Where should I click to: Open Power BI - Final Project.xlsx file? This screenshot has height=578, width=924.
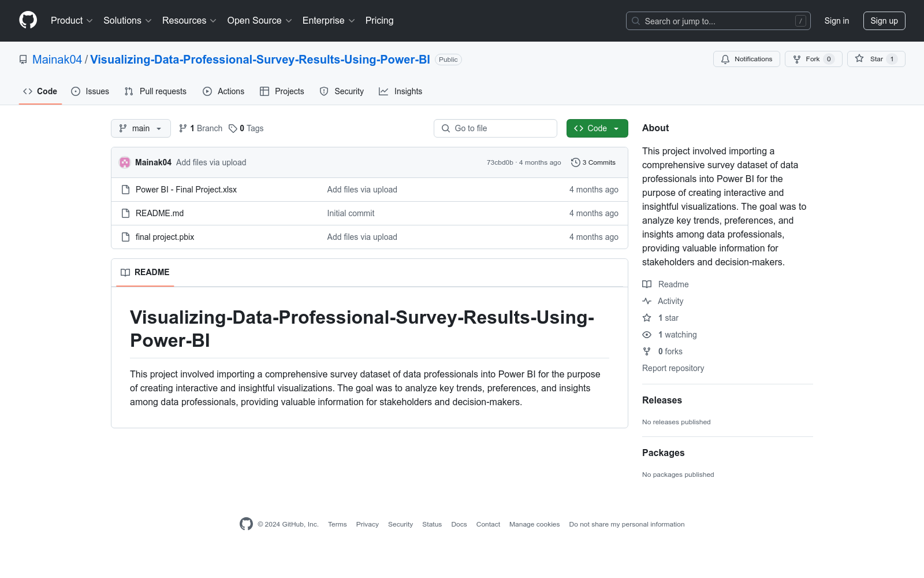coord(186,190)
